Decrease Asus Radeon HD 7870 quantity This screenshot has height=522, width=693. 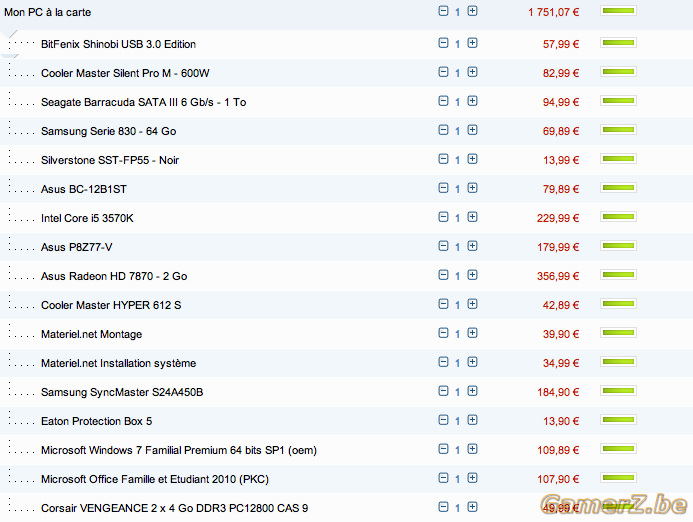443,275
